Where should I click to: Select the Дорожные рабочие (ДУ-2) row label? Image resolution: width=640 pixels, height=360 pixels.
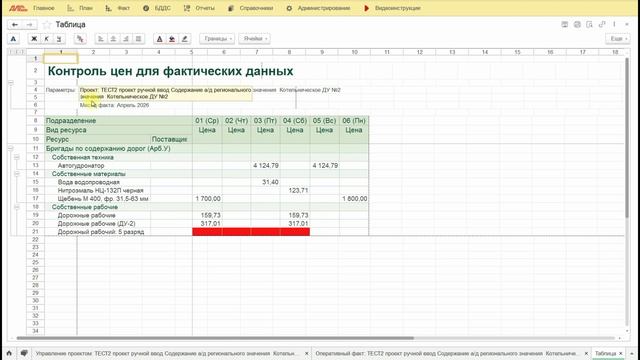coord(96,224)
